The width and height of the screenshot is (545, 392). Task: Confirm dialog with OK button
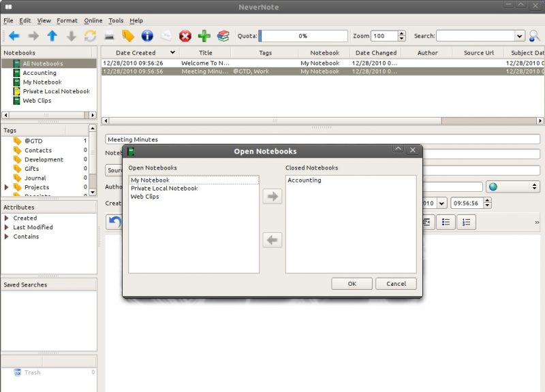pyautogui.click(x=352, y=284)
